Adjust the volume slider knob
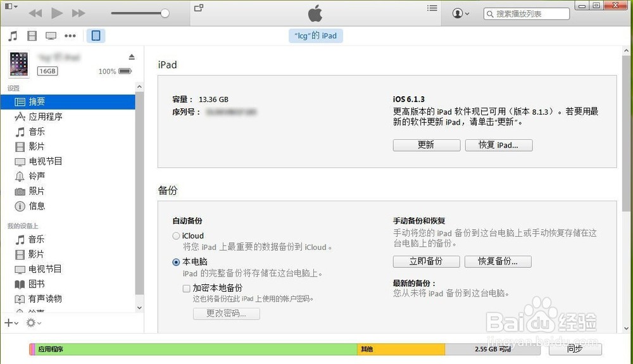 click(165, 13)
